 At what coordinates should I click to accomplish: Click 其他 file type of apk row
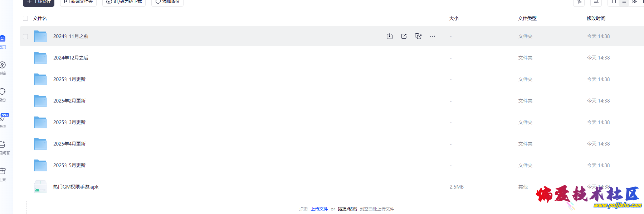[x=523, y=187]
